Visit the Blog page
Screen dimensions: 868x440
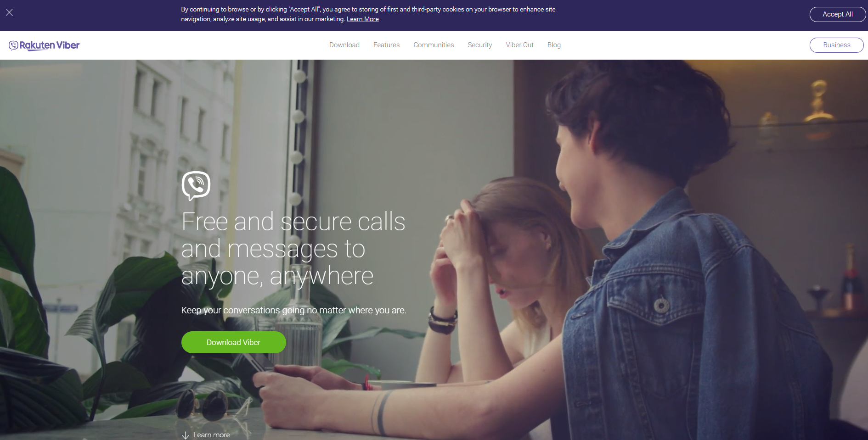tap(554, 45)
